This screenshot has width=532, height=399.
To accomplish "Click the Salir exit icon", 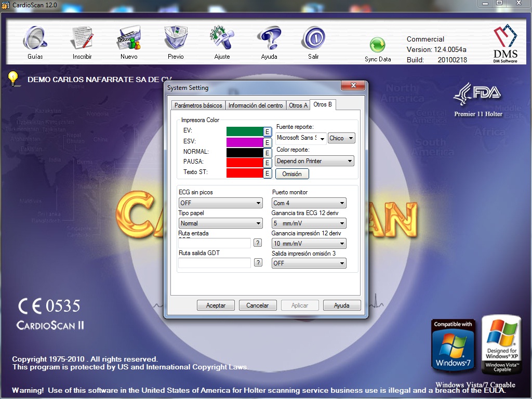I will (313, 38).
